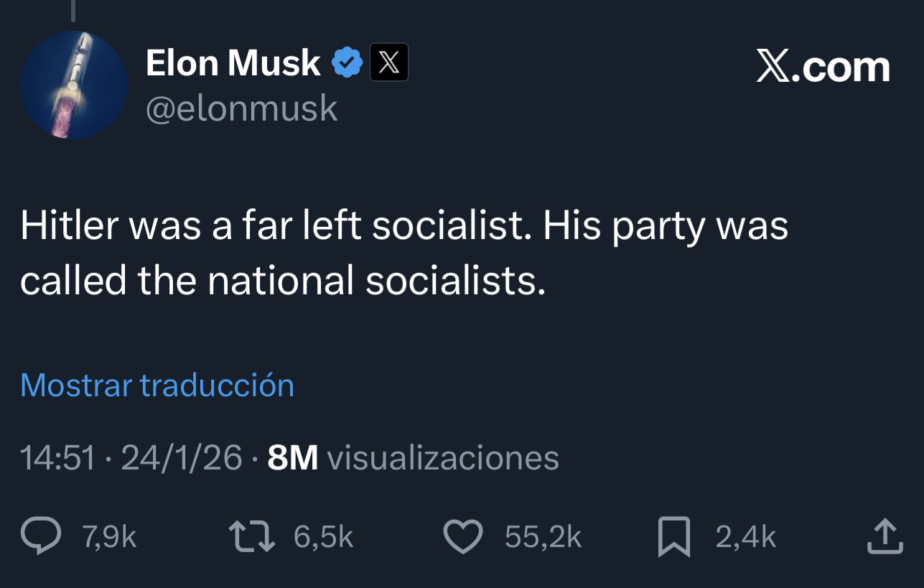Click the 14:51 post time

57,458
